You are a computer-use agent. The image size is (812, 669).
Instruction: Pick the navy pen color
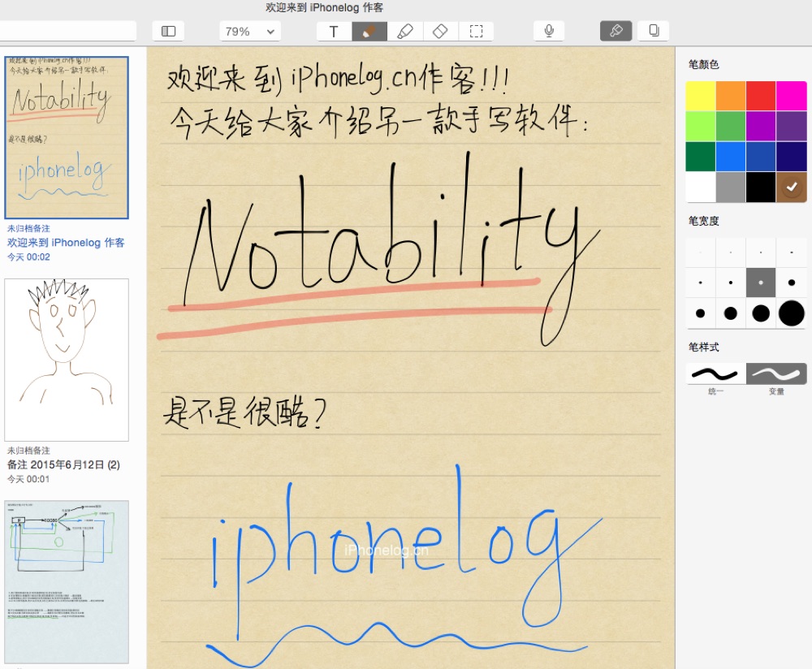click(x=791, y=157)
